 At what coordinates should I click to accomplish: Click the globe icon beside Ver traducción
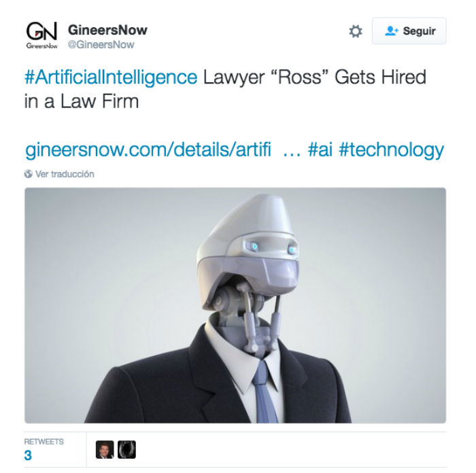(x=29, y=174)
